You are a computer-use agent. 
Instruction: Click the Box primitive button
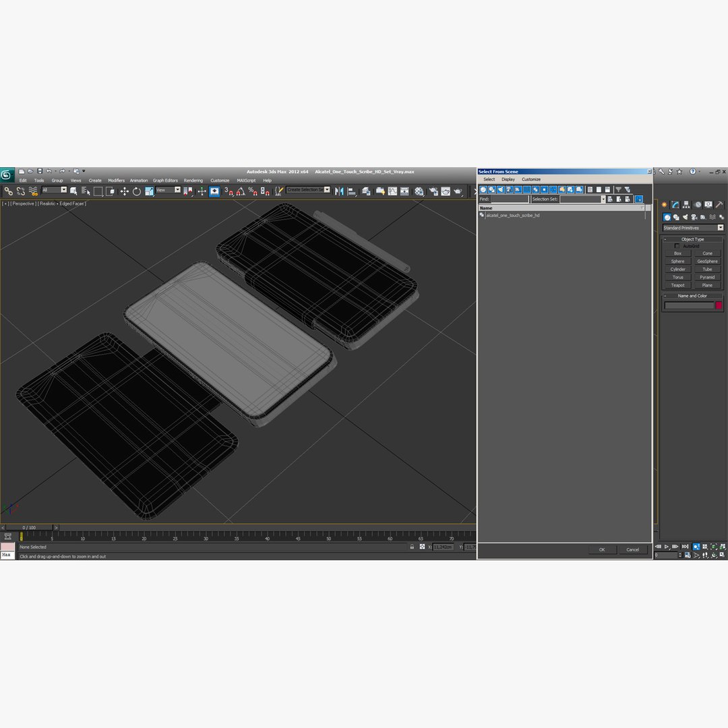click(678, 253)
